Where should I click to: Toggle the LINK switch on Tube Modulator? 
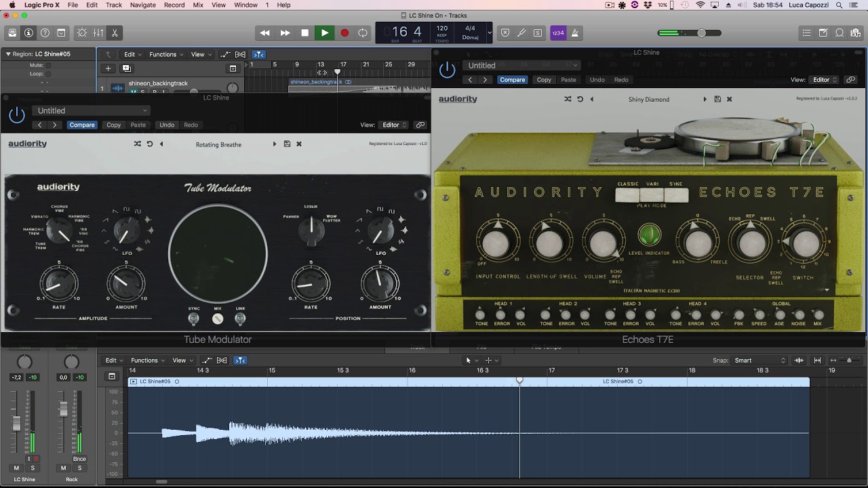240,318
